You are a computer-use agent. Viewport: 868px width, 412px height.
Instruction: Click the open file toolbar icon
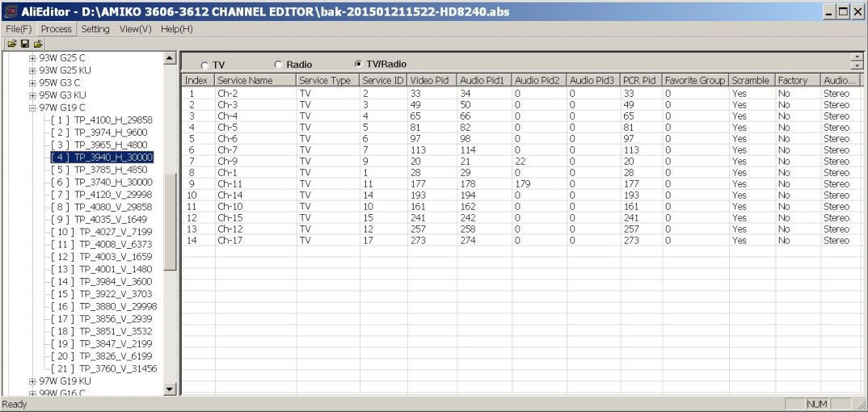[11, 44]
